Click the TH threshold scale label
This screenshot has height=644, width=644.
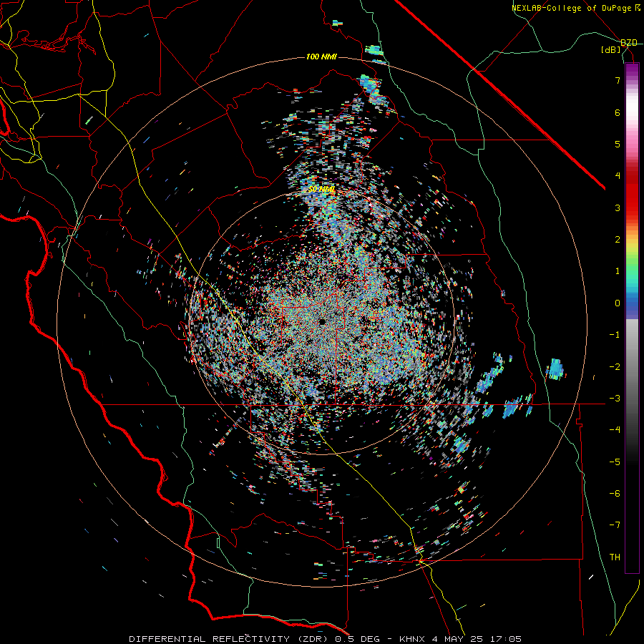click(615, 557)
